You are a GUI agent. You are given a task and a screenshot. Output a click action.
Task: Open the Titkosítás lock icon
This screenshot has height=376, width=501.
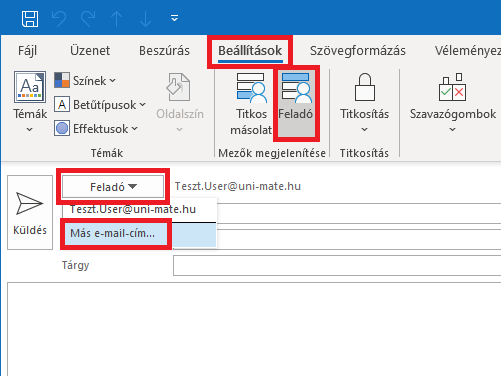click(364, 103)
